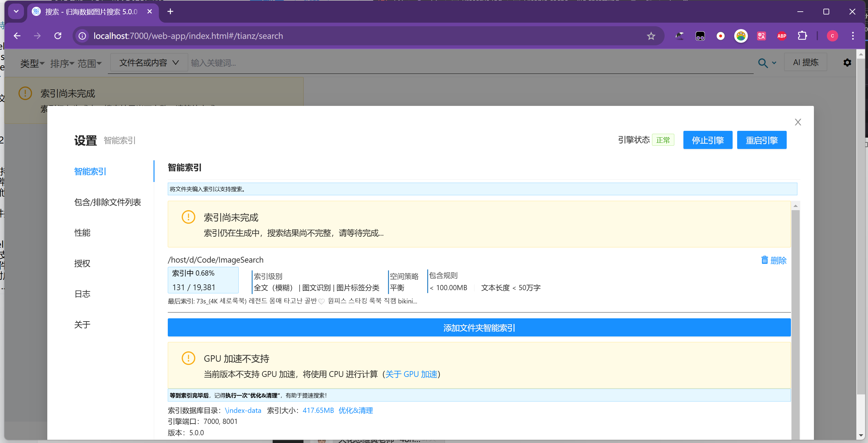868x443 pixels.
Task: Click the < 100.00MB include rule
Action: point(448,288)
